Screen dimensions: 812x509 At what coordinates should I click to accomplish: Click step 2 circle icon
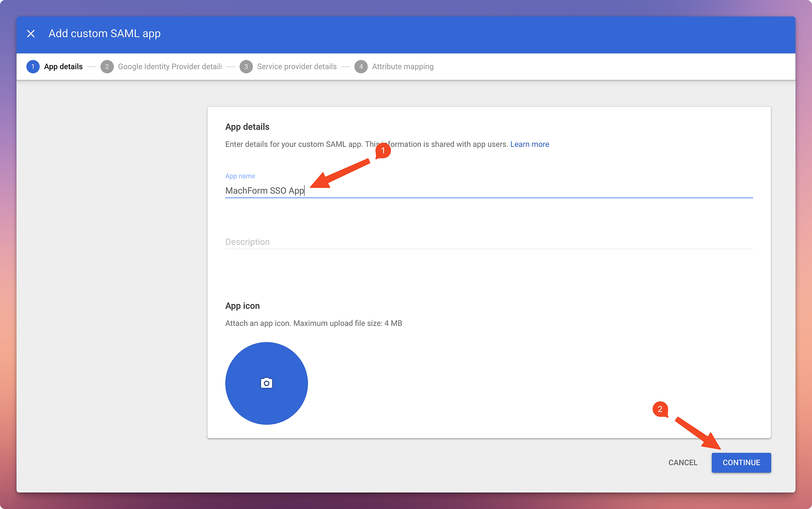(107, 67)
